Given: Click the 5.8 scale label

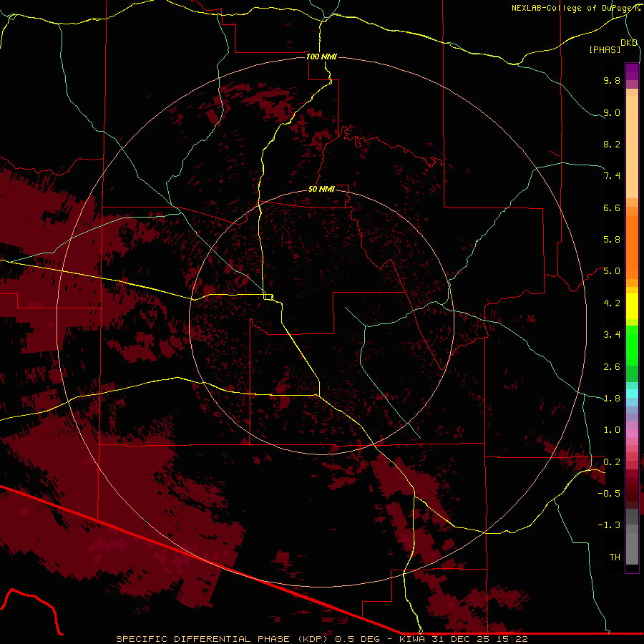Looking at the screenshot, I should (x=612, y=240).
